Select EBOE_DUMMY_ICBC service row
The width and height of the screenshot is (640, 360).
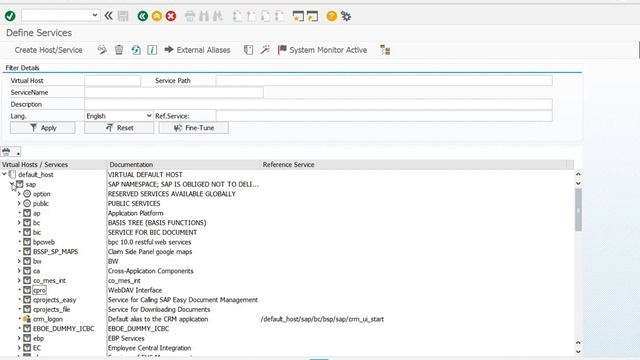[x=64, y=329]
